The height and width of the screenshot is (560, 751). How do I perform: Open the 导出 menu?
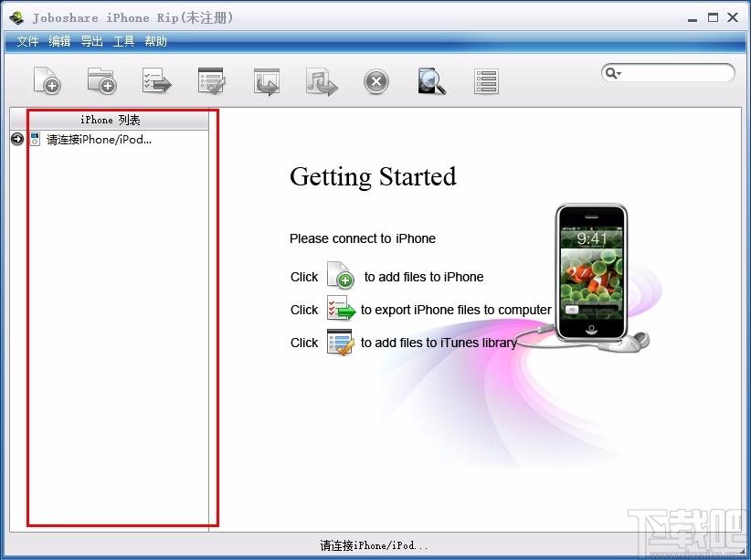click(91, 41)
